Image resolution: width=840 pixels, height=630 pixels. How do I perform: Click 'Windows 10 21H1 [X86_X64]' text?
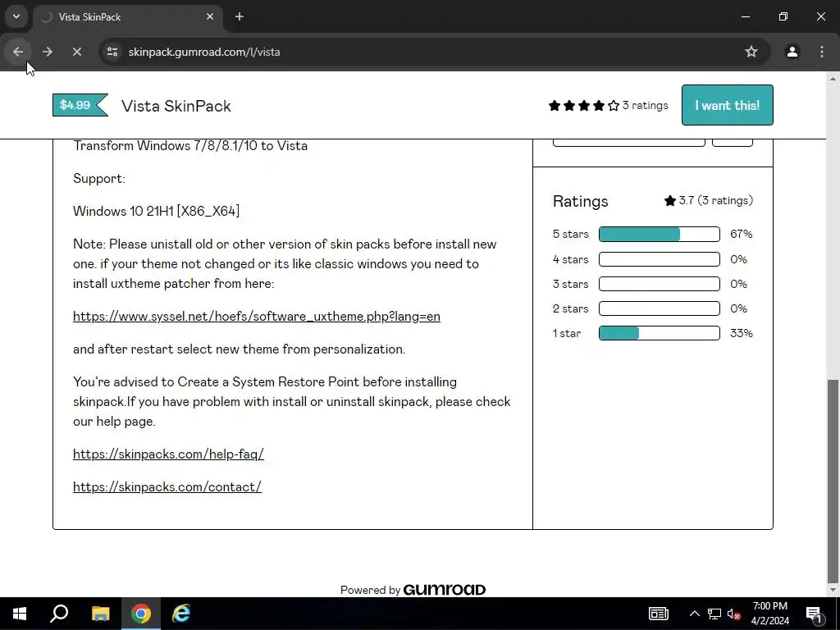pos(156,211)
